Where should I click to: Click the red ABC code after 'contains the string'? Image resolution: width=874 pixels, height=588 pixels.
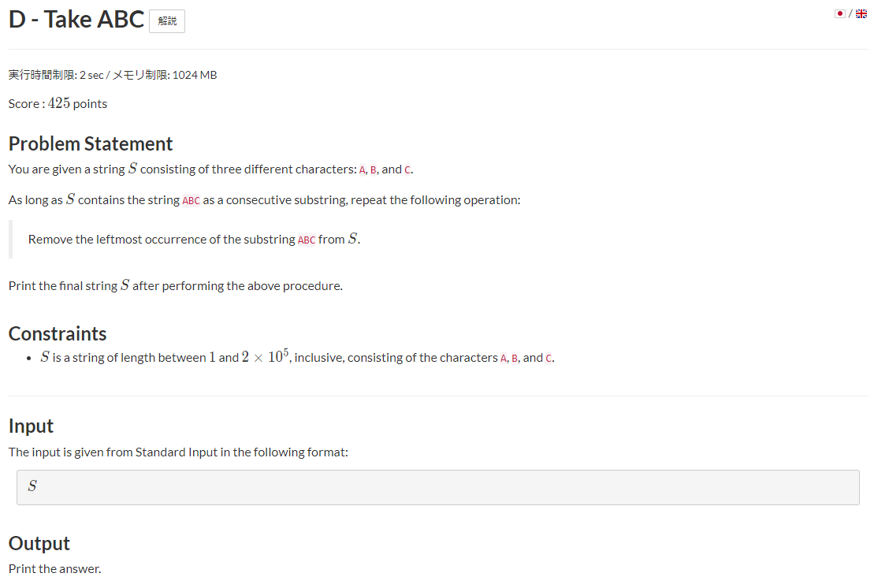(192, 201)
